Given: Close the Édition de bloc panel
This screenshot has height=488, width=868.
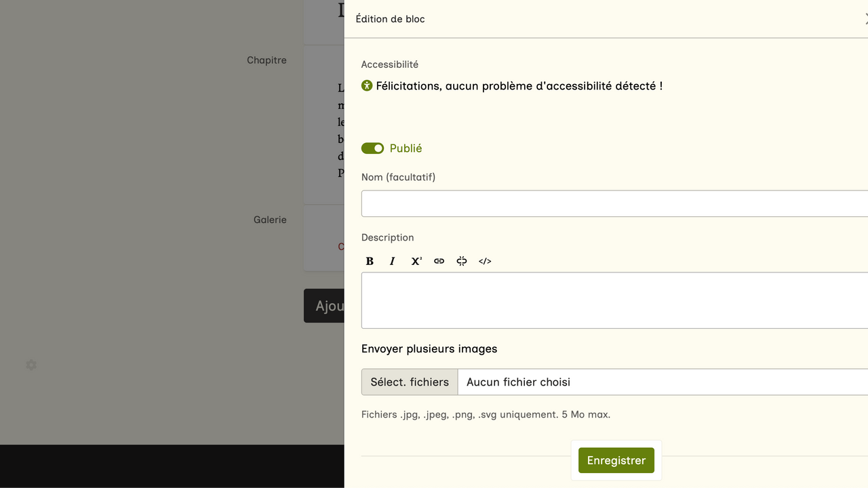Looking at the screenshot, I should coord(865,19).
